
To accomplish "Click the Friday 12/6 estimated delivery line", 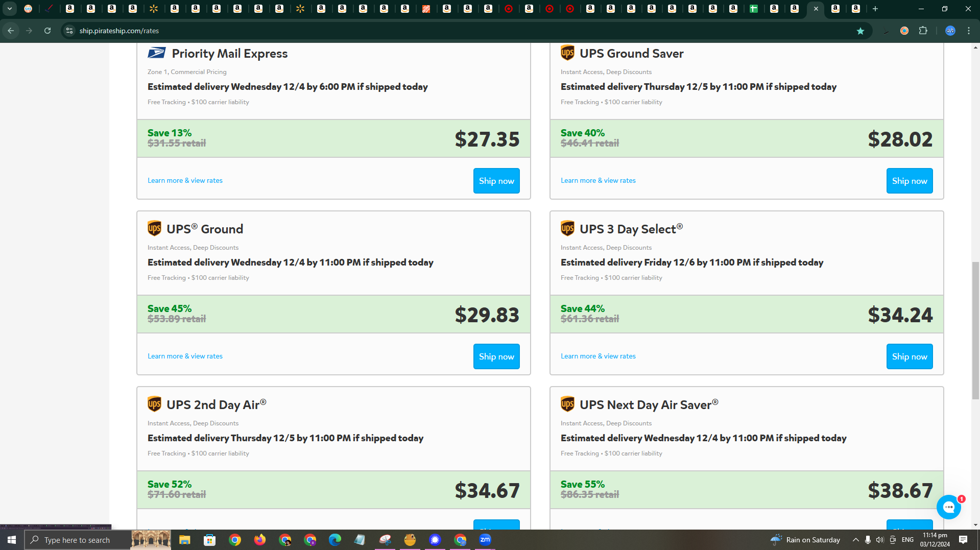I will tap(692, 262).
